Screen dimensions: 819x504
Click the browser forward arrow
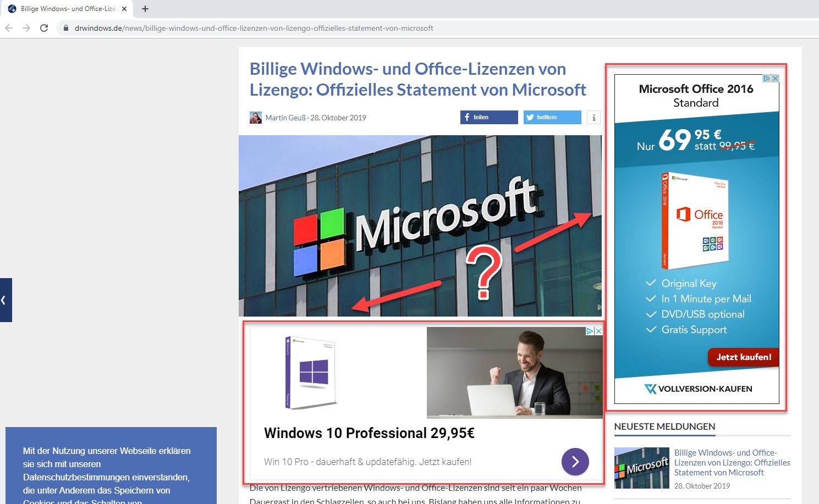26,28
